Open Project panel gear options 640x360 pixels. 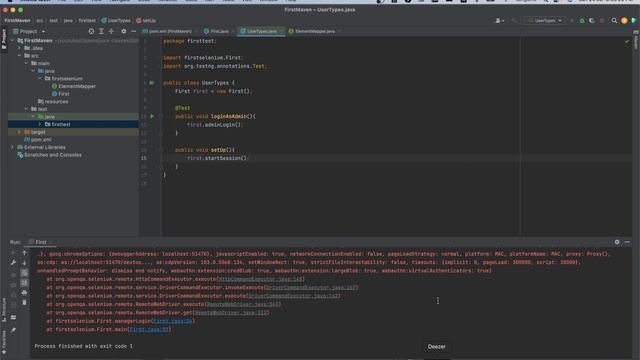(x=124, y=31)
